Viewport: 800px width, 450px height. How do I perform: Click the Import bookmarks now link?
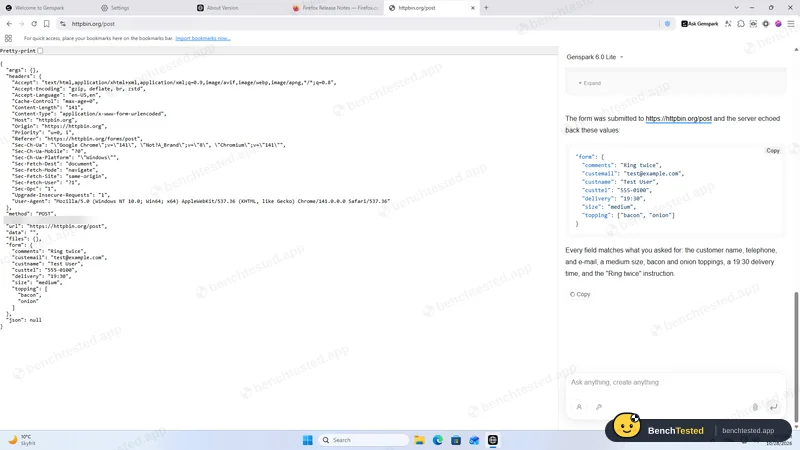click(x=203, y=38)
